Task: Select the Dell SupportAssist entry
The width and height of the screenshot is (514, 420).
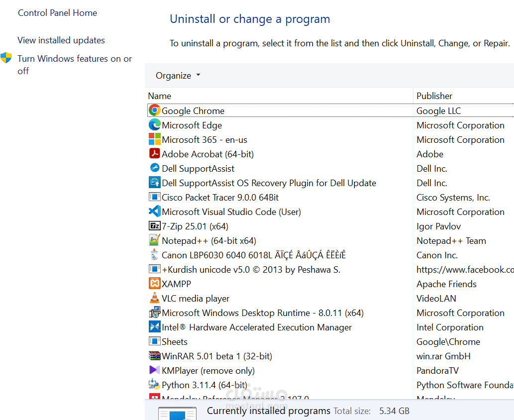Action: point(199,169)
